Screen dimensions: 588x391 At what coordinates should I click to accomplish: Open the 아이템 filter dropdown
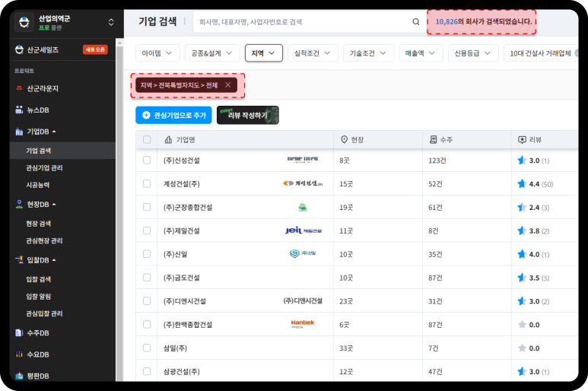pos(157,52)
